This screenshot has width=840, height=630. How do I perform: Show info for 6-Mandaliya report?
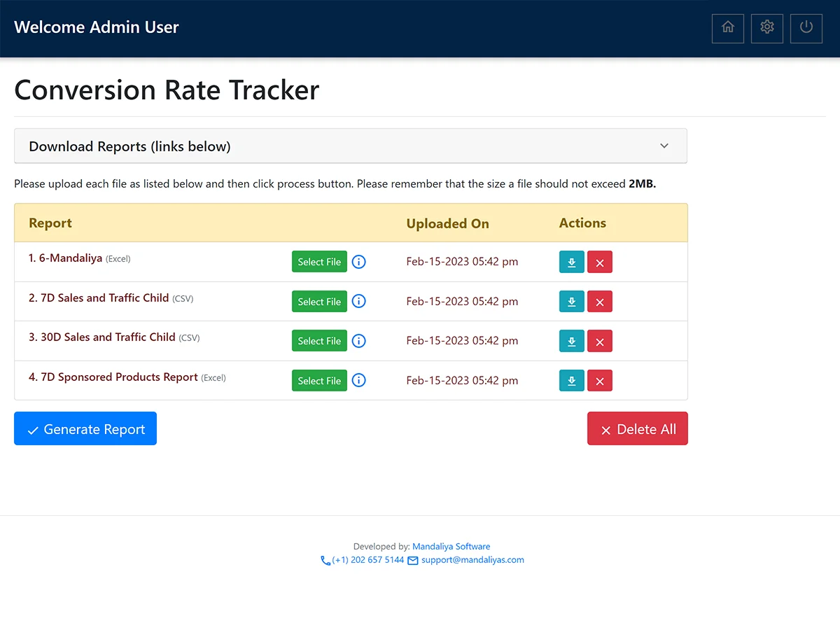click(x=359, y=262)
